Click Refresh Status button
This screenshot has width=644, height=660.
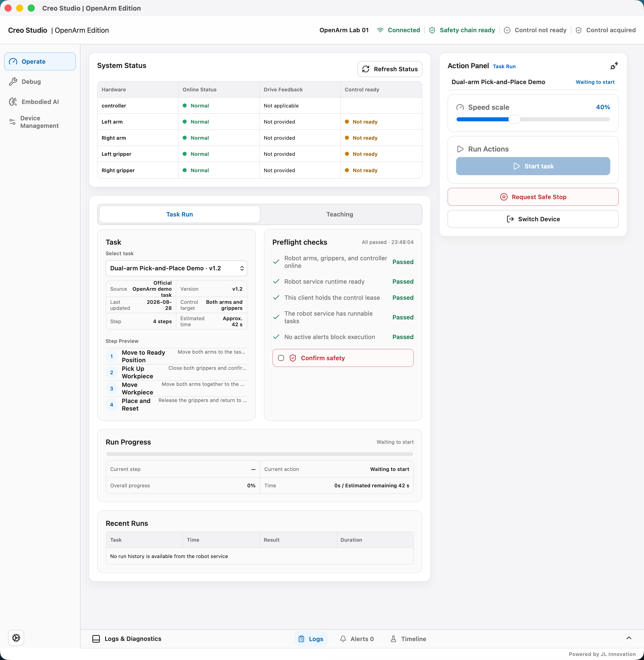390,69
